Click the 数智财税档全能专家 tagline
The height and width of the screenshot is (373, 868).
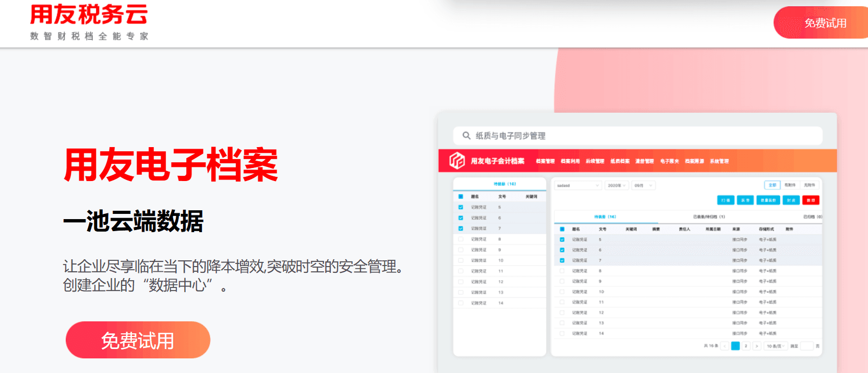(89, 36)
